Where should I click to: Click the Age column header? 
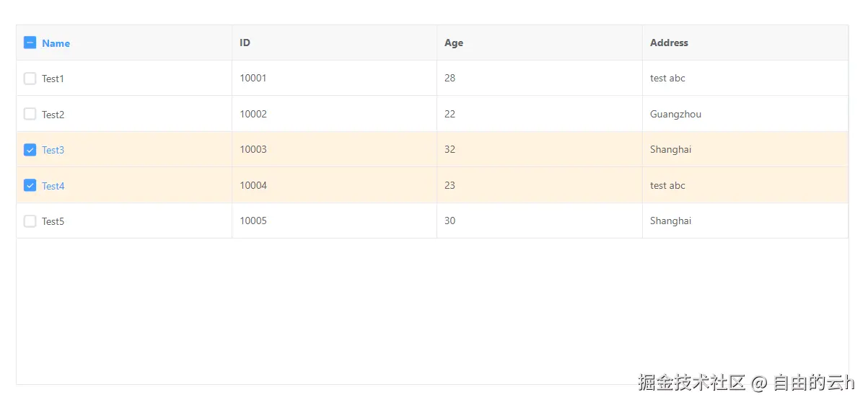(454, 43)
